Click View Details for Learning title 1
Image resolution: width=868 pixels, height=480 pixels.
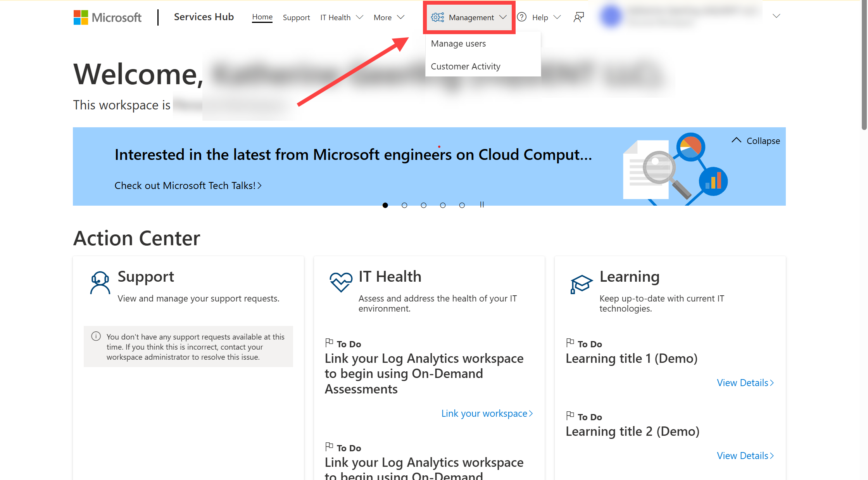tap(746, 382)
